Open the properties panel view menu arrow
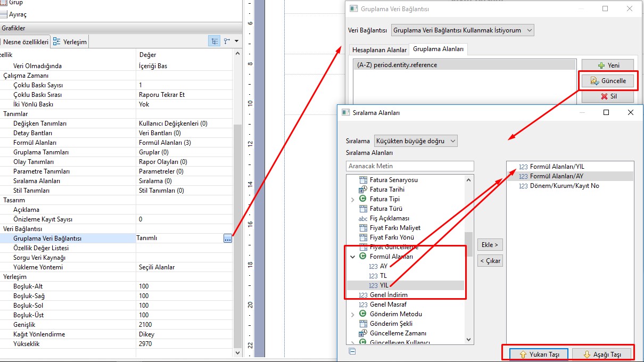The width and height of the screenshot is (644, 362). point(236,41)
